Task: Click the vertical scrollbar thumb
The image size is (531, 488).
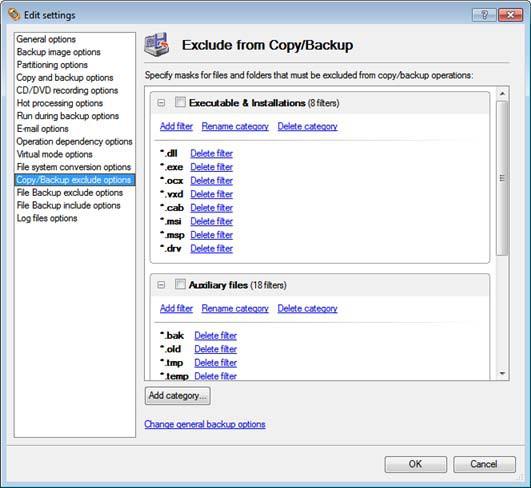Action: (502, 178)
